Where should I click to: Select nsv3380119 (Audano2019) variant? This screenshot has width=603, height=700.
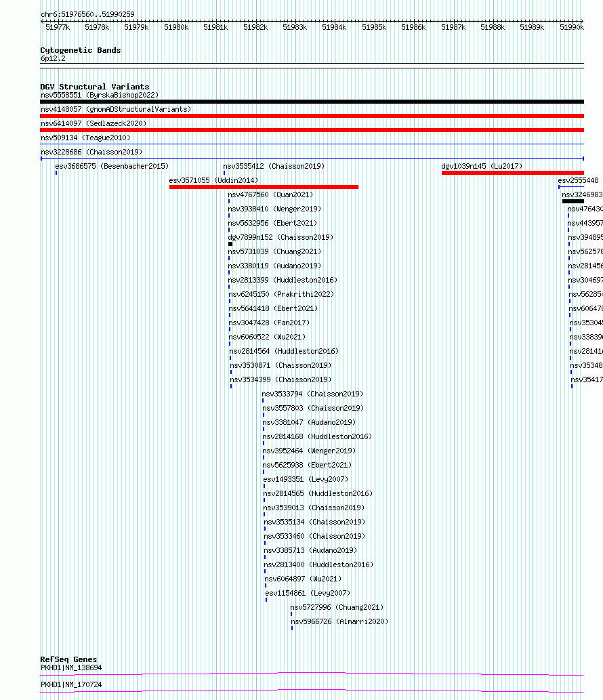click(274, 266)
